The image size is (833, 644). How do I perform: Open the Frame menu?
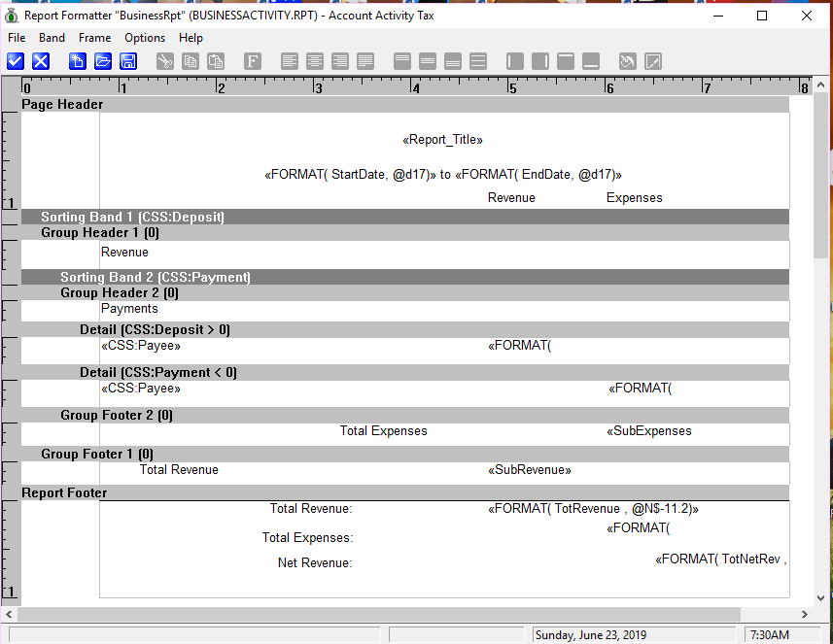click(95, 38)
